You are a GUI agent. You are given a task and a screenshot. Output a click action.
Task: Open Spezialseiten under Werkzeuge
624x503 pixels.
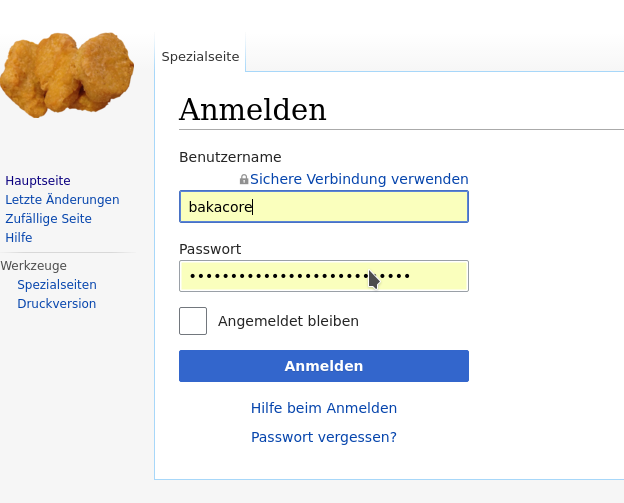tap(57, 285)
